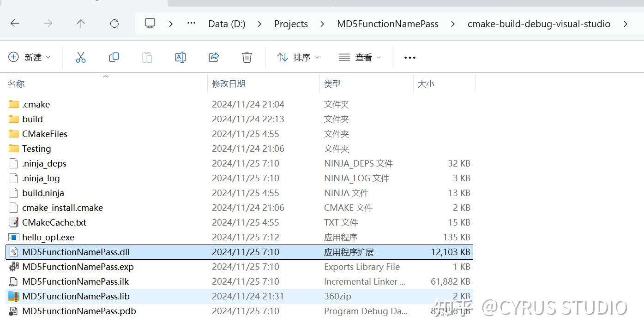Copy the selected file with copy icon

[114, 57]
